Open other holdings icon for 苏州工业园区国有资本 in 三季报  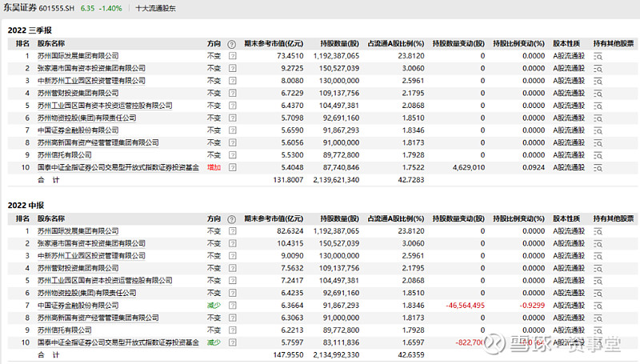(x=598, y=106)
